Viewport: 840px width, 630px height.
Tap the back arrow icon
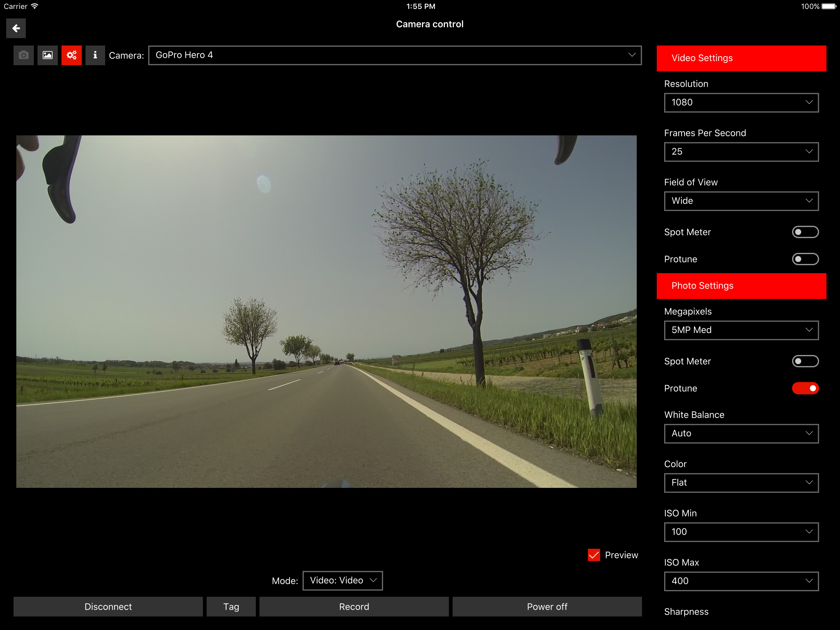(x=16, y=28)
